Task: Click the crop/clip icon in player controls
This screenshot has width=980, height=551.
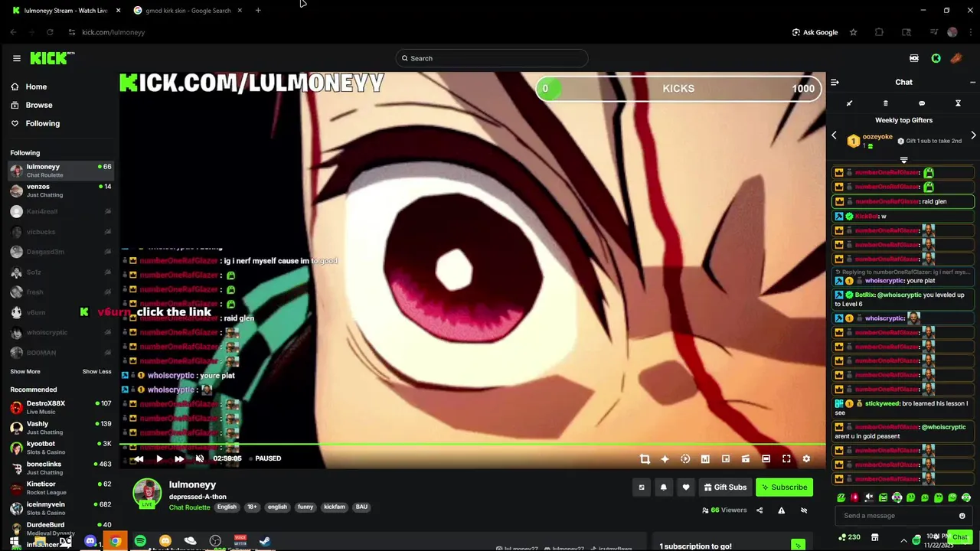Action: point(645,459)
